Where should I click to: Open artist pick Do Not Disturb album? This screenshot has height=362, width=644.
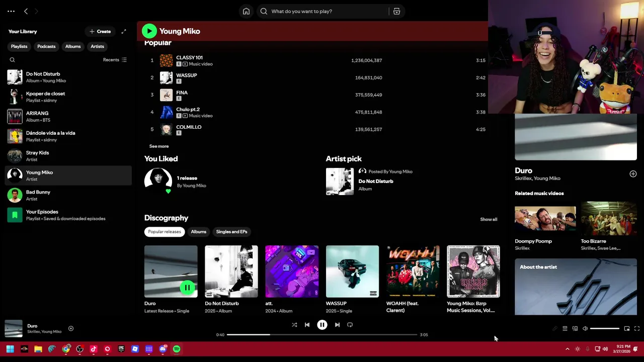coord(376,181)
